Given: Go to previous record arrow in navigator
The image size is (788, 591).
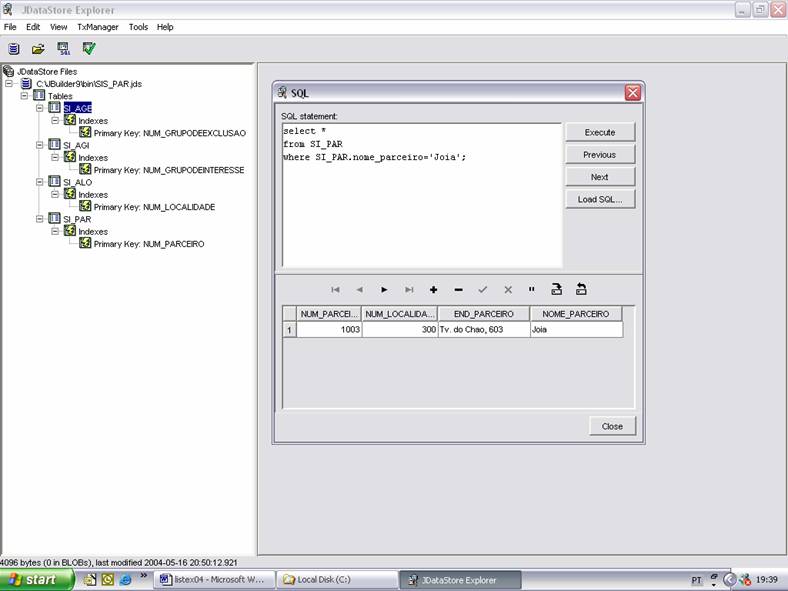Looking at the screenshot, I should pyautogui.click(x=359, y=289).
